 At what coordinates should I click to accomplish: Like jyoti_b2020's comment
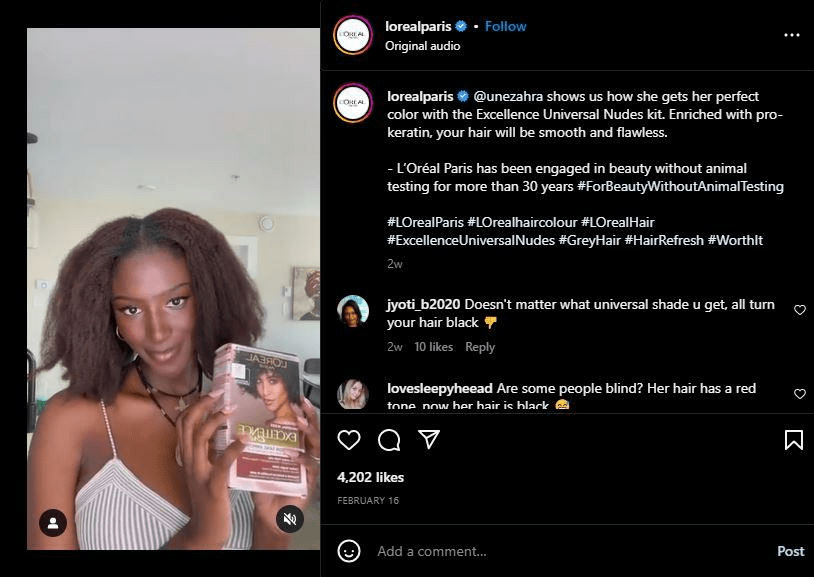coord(799,310)
